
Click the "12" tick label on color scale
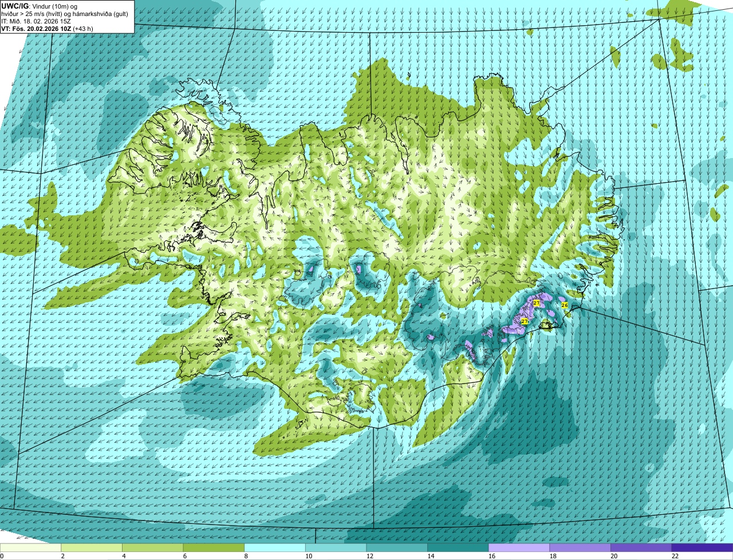(369, 556)
